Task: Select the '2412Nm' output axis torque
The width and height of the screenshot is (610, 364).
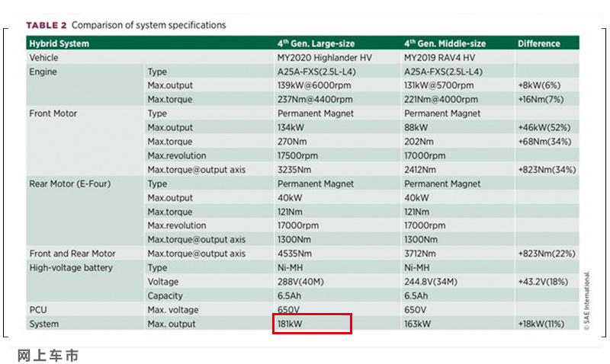Action: tap(420, 170)
